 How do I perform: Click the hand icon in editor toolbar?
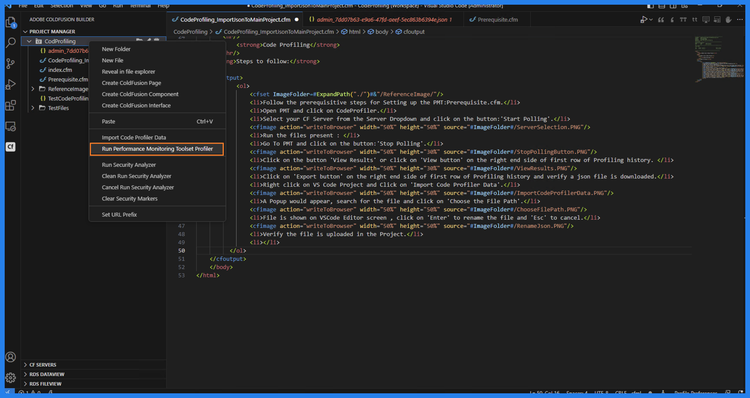(728, 20)
